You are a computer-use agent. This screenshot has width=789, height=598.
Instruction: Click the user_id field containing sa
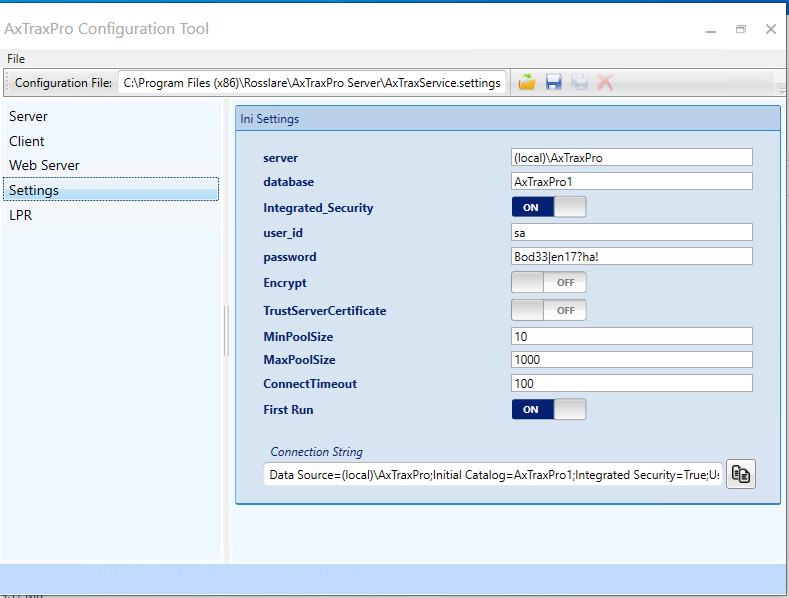(x=632, y=233)
